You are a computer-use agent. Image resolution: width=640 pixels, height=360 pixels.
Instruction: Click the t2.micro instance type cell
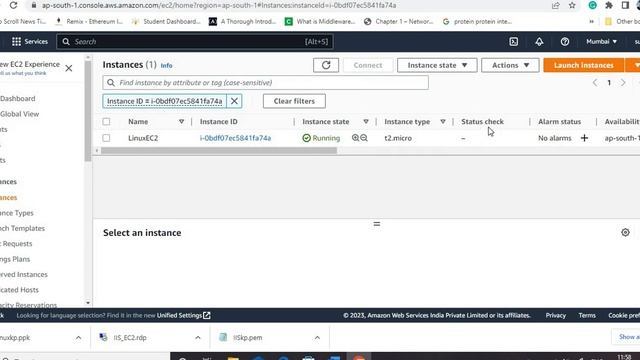[398, 138]
